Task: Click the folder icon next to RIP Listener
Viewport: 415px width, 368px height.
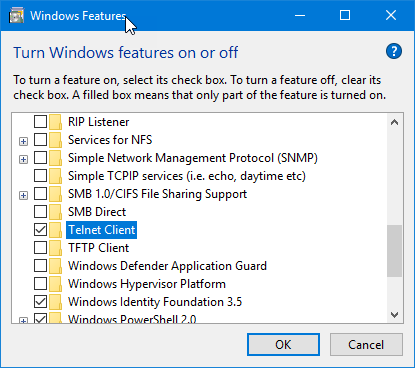Action: [55, 122]
